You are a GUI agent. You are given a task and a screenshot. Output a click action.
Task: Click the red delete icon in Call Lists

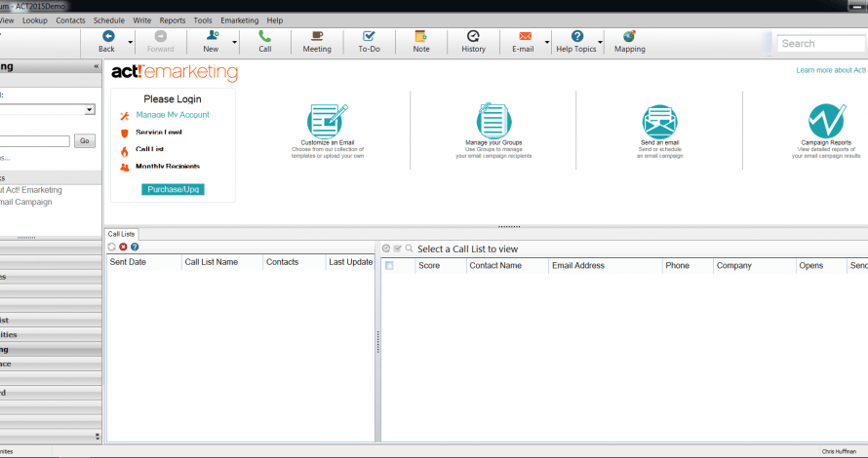pyautogui.click(x=123, y=247)
